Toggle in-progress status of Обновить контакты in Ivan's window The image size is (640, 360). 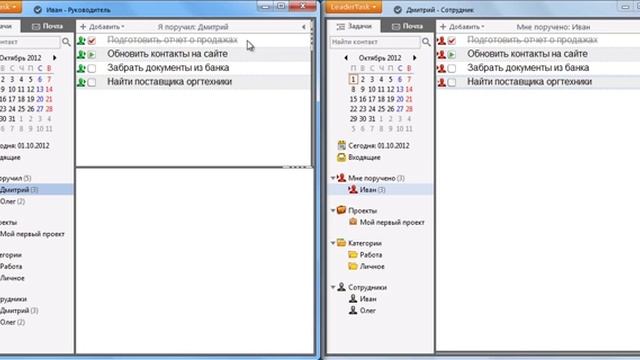[x=92, y=55]
